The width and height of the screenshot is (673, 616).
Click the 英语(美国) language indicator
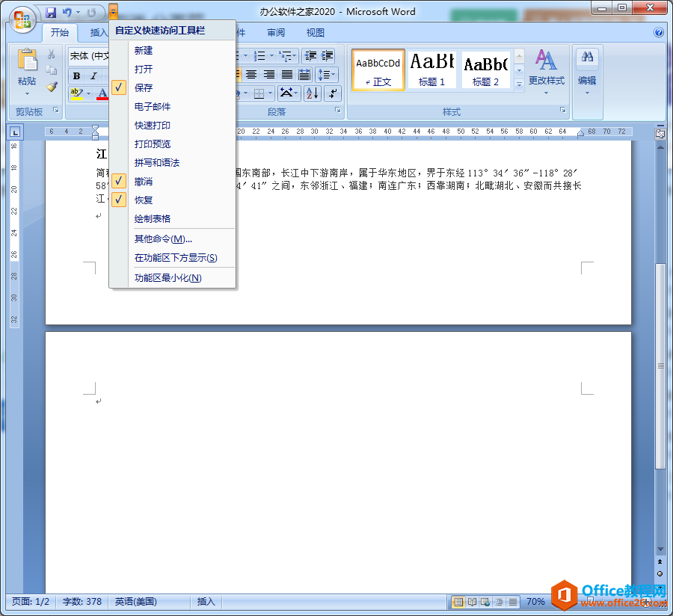[136, 601]
